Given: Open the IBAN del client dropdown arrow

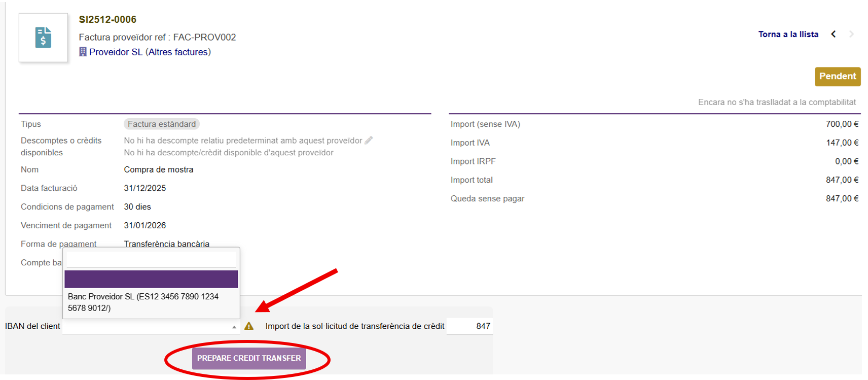Looking at the screenshot, I should pyautogui.click(x=234, y=327).
